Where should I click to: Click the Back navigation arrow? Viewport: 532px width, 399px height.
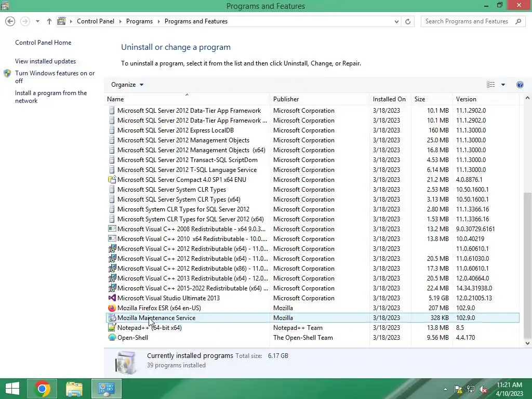(10, 21)
